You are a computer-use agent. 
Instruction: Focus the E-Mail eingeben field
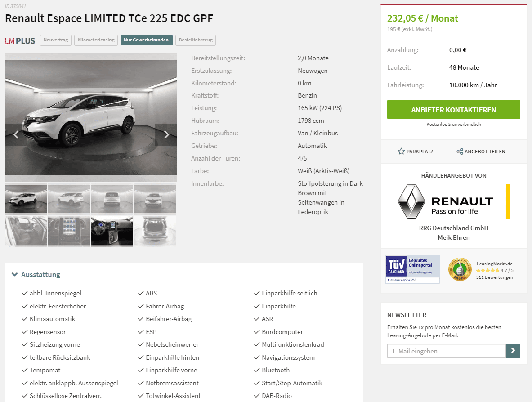click(447, 351)
